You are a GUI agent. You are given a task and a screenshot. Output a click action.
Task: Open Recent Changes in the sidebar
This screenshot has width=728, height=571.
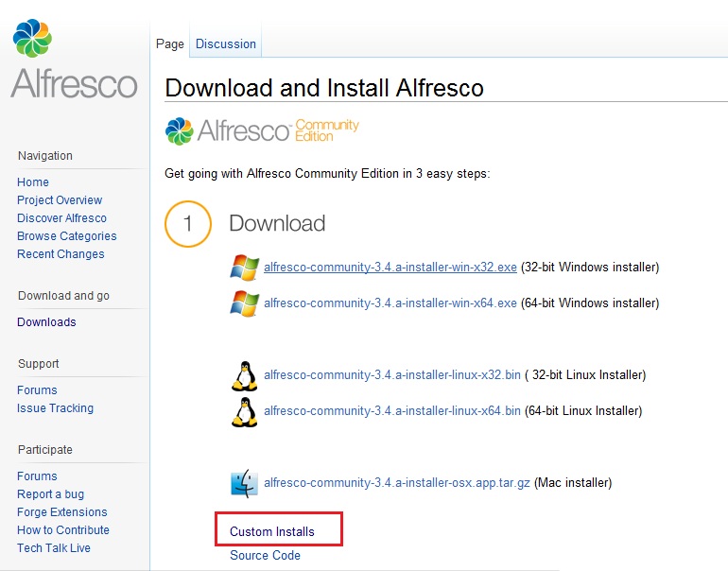click(x=61, y=254)
